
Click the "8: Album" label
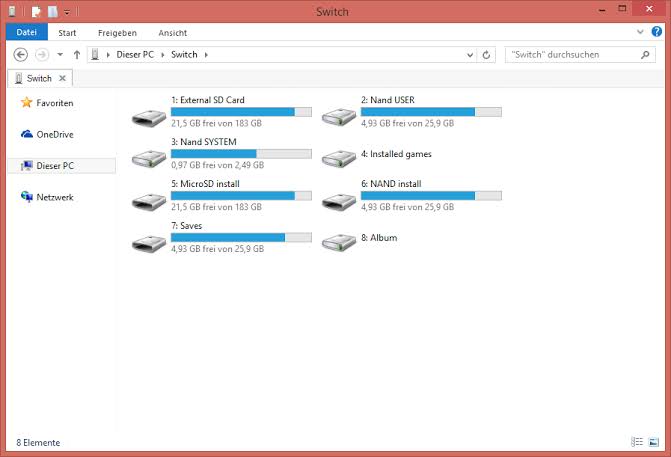click(379, 237)
